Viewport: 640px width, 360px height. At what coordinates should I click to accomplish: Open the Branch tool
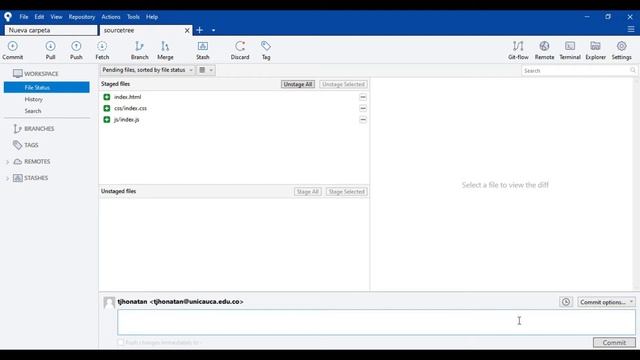pos(140,51)
